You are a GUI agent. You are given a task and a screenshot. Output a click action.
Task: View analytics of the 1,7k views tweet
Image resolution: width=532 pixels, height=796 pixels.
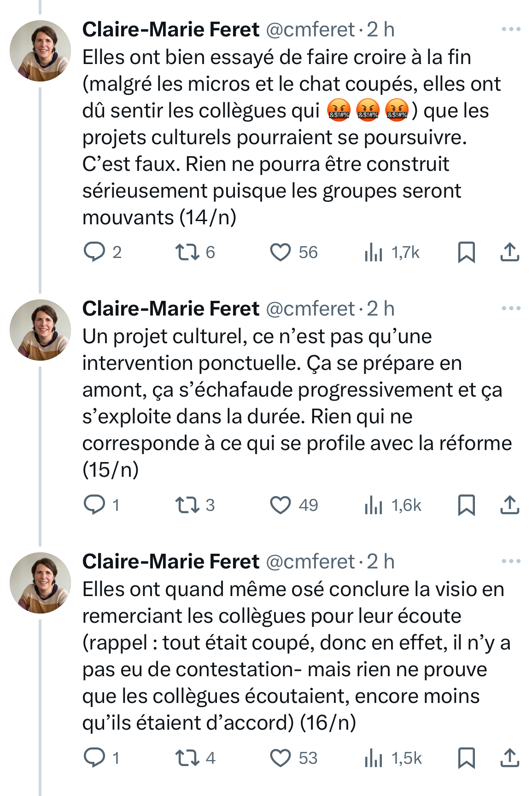pos(374,252)
